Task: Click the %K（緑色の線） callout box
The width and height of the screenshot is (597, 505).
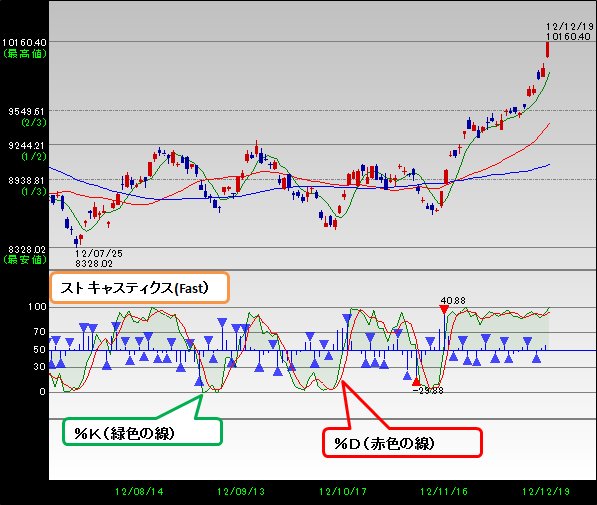Action: pyautogui.click(x=142, y=432)
